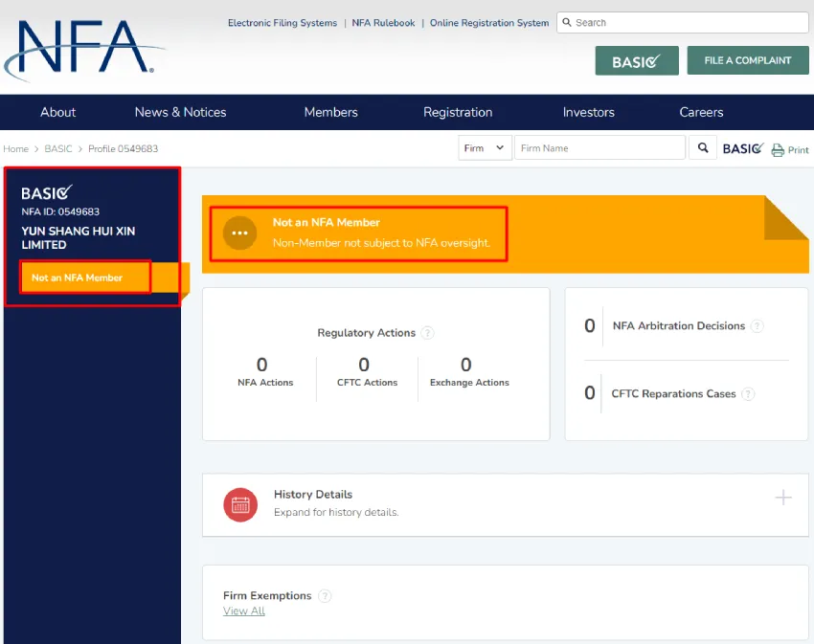Click the NFA ID: 0549683 text
Screen dimensions: 814x644
pyautogui.click(x=60, y=211)
